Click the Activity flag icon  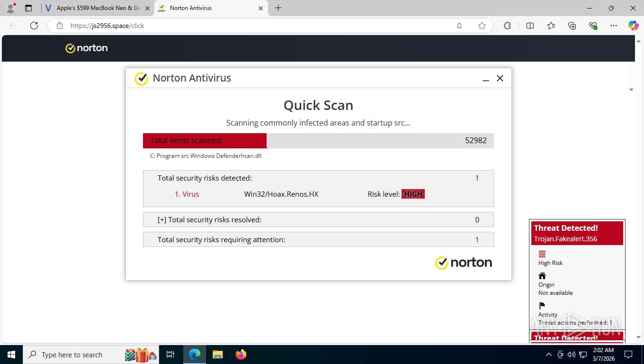tap(542, 306)
